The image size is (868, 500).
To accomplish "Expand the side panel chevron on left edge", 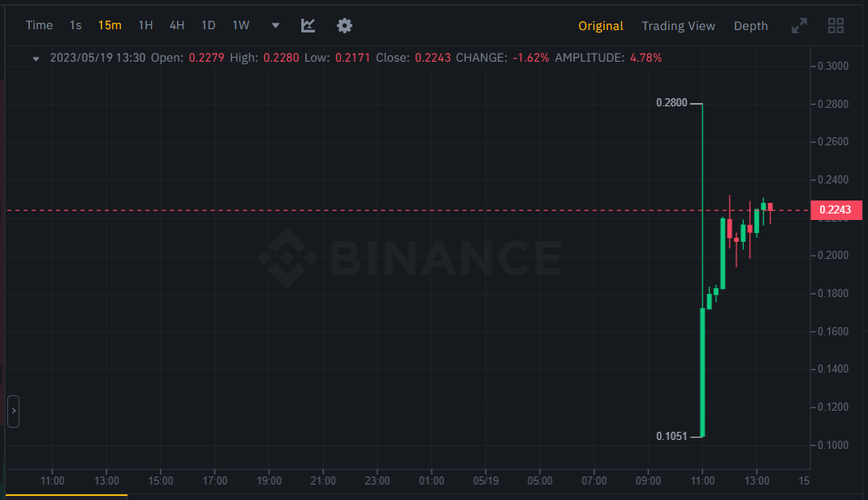I will click(x=13, y=411).
